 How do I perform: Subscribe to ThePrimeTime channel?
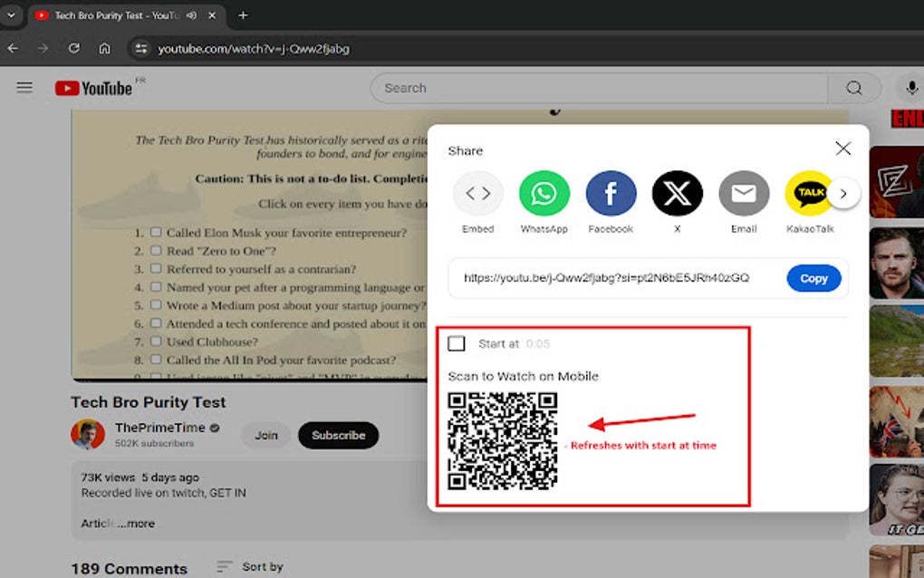338,435
